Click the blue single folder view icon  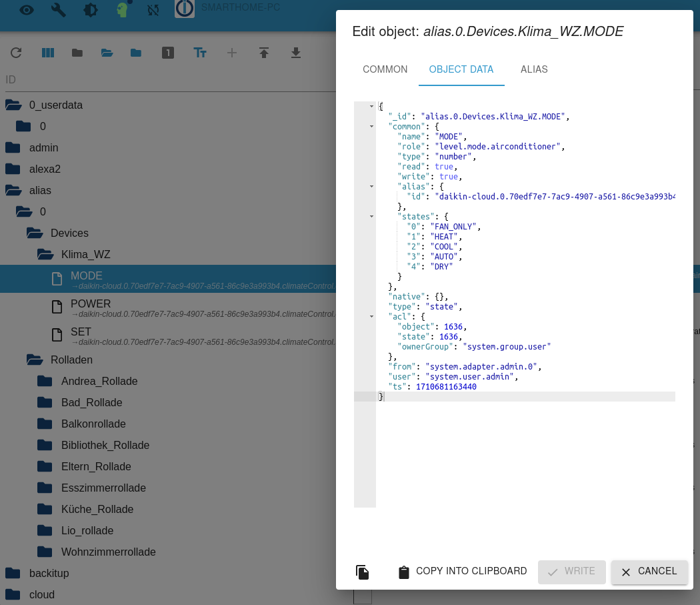(136, 53)
